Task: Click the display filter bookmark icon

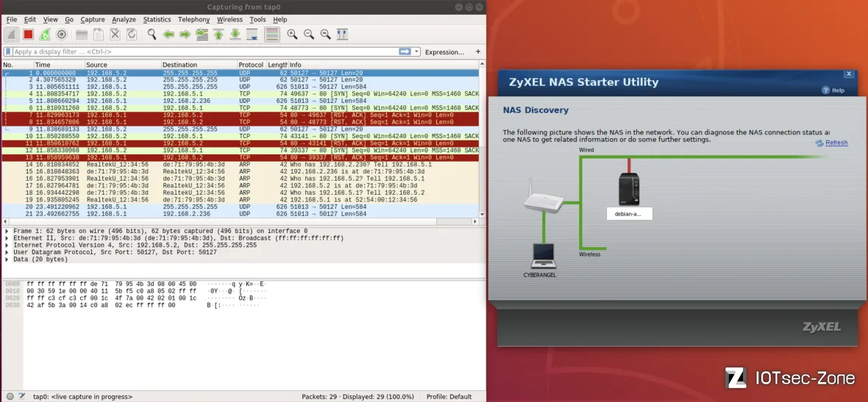Action: [x=8, y=51]
